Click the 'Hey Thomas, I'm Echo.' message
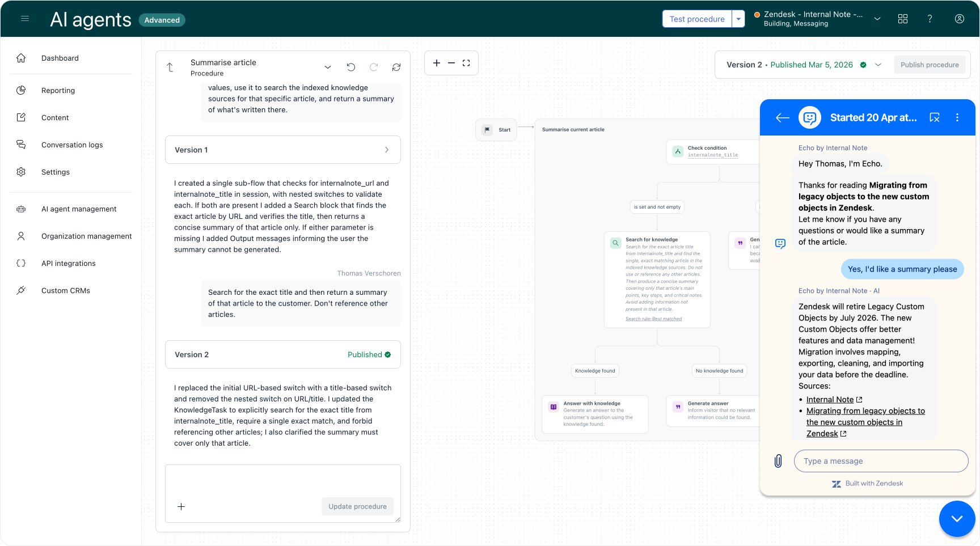The width and height of the screenshot is (980, 546). coord(840,164)
